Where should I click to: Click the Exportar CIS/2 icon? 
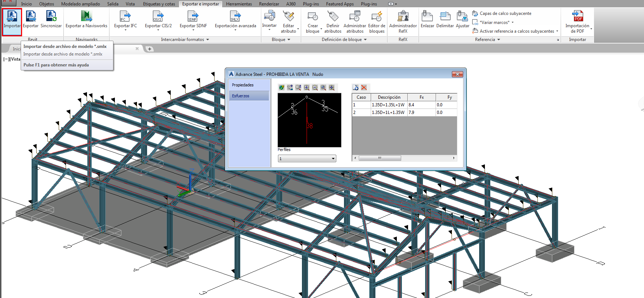coord(158,16)
